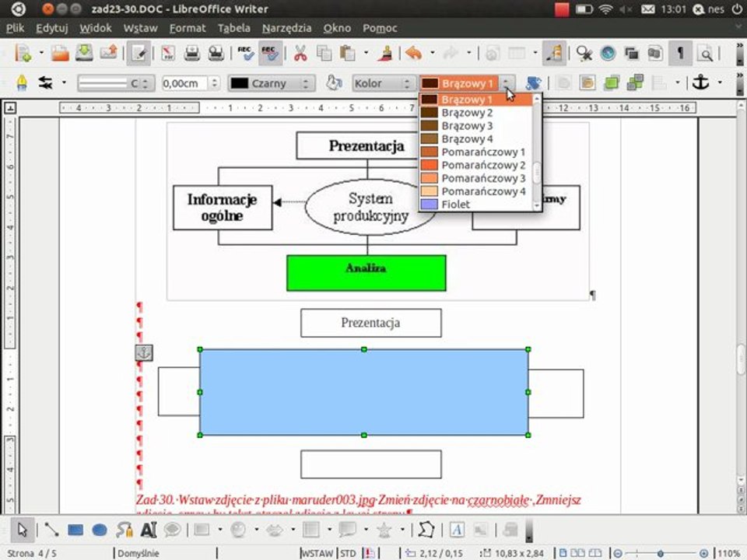
Task: Open the Narzędzia menu
Action: (287, 28)
